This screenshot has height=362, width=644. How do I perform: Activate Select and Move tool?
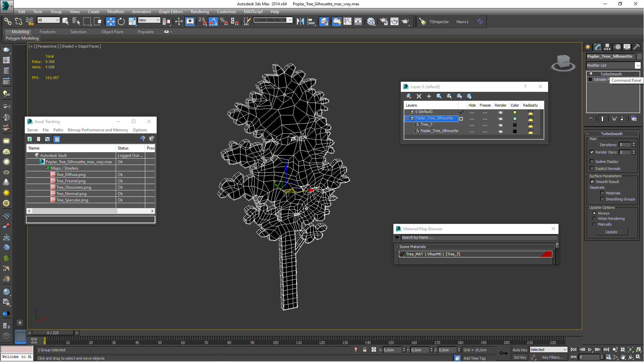click(110, 21)
